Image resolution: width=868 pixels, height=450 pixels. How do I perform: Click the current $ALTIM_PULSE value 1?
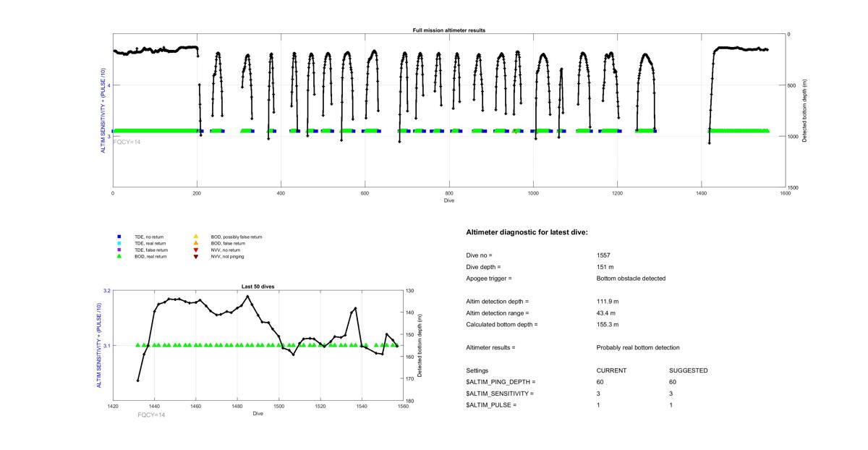(x=599, y=405)
